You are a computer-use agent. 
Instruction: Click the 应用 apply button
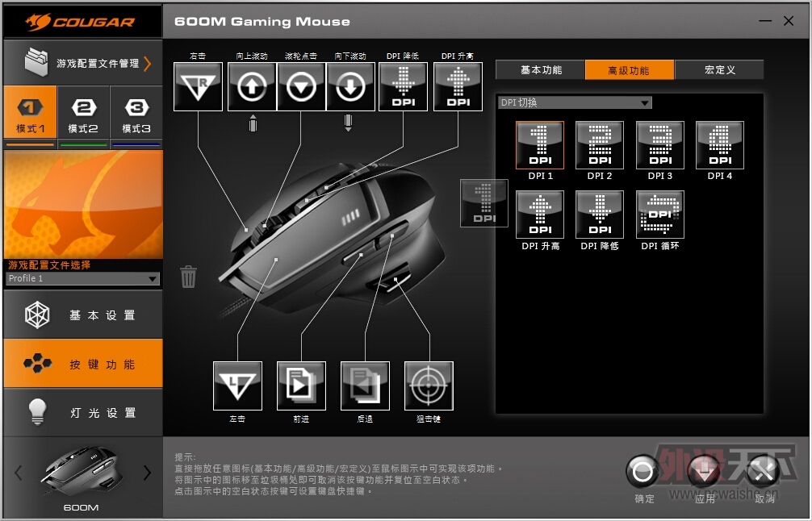[x=705, y=471]
